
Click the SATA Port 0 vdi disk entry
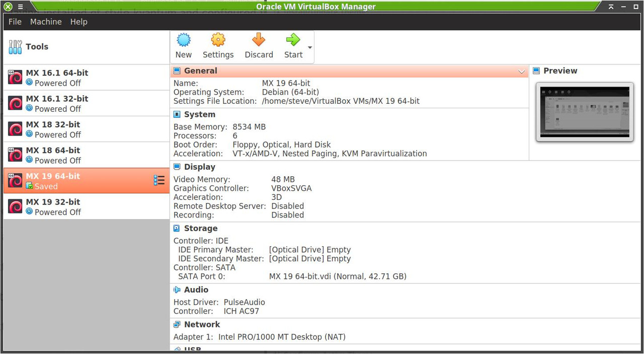(x=338, y=276)
